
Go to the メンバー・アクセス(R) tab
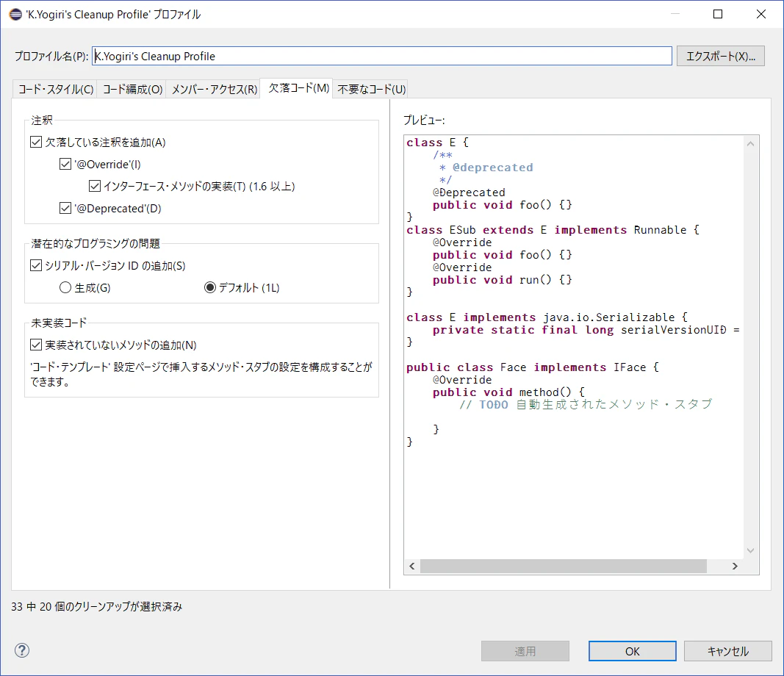point(214,90)
